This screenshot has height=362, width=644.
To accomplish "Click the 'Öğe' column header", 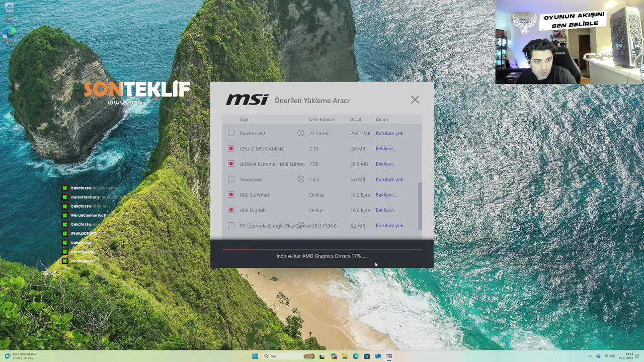I will pyautogui.click(x=244, y=119).
